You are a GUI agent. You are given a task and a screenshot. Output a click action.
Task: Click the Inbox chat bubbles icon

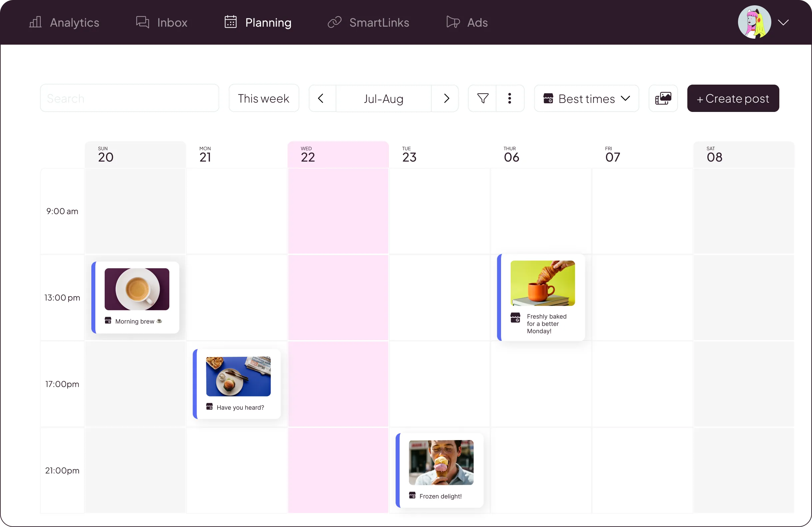click(143, 22)
